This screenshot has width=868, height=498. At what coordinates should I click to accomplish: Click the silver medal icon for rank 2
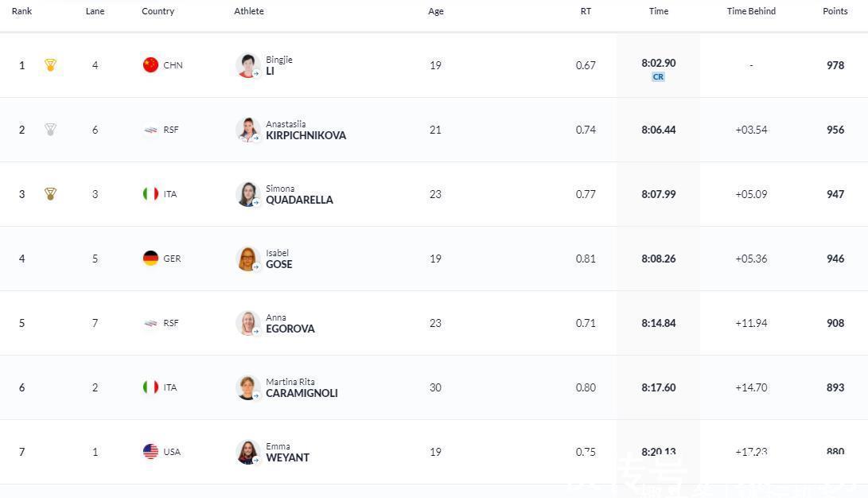click(50, 130)
